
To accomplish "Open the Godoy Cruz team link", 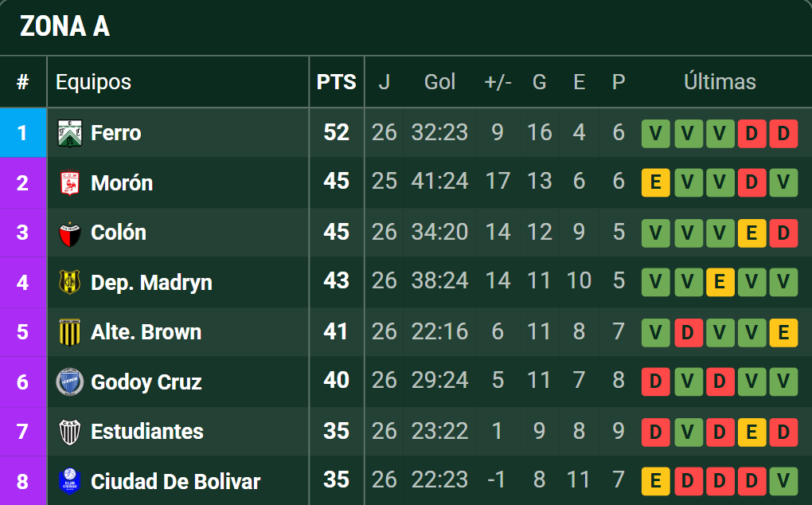I will [146, 382].
